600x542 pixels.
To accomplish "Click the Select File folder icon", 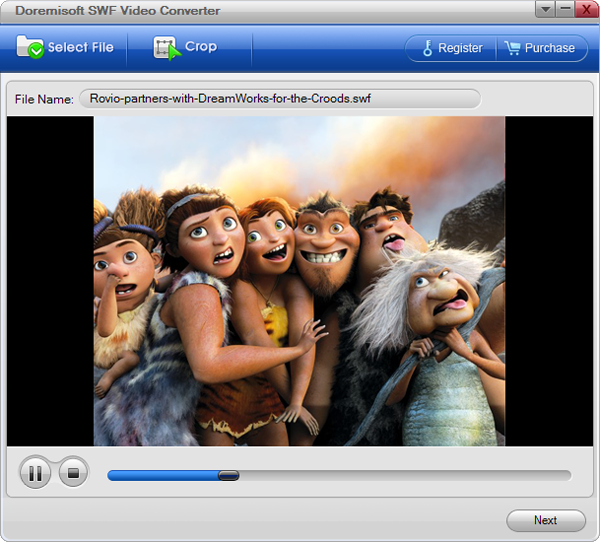I will [x=30, y=47].
